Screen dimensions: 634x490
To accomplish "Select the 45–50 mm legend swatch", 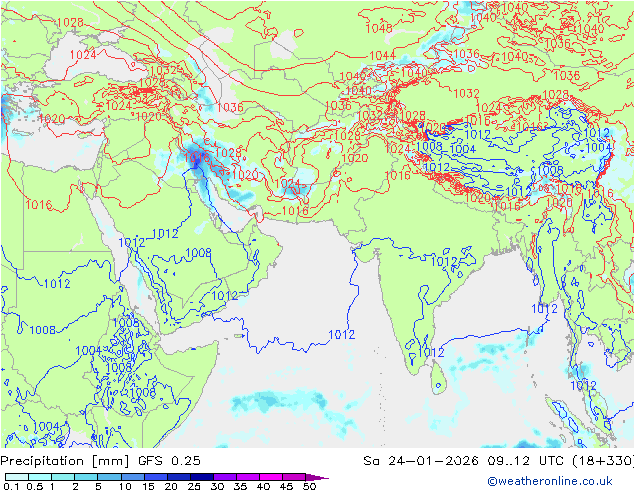I will [x=294, y=477].
